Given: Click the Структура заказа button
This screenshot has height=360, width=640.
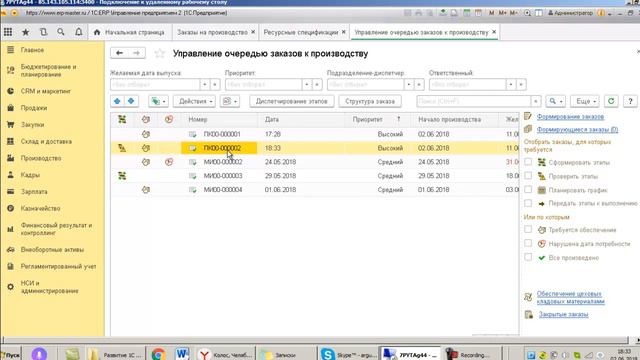Looking at the screenshot, I should [x=370, y=101].
